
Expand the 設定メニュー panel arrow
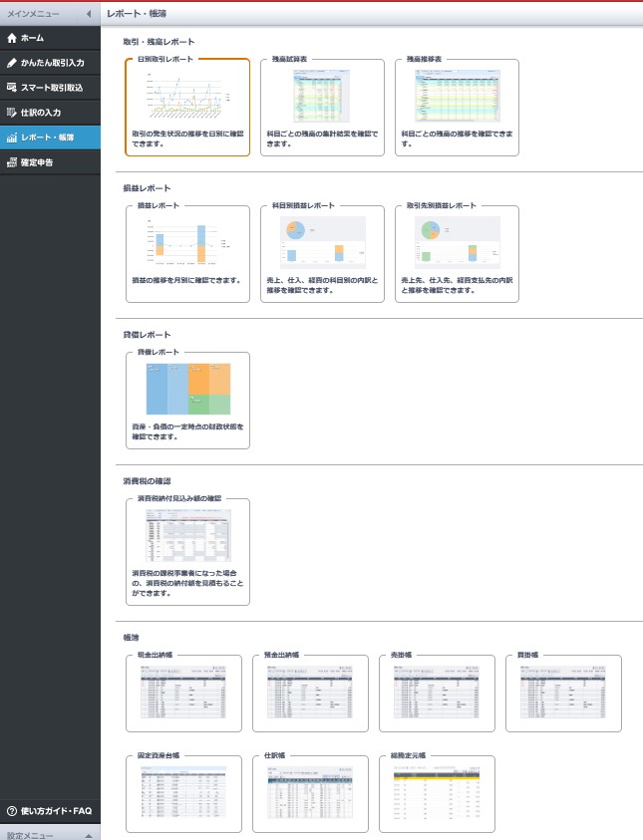[x=89, y=836]
